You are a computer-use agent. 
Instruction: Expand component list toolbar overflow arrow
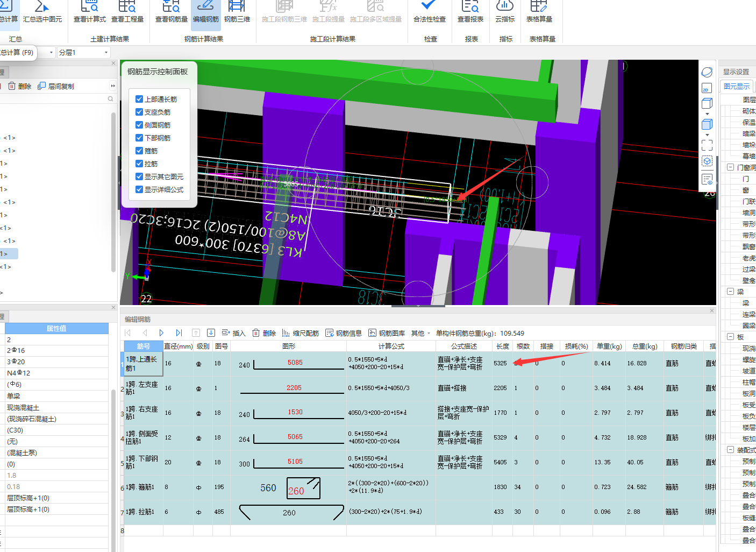tap(113, 86)
